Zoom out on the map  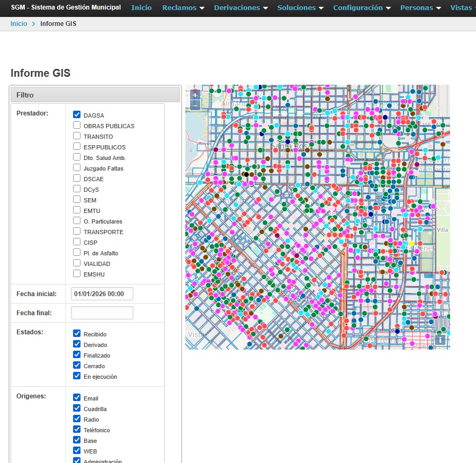195,105
